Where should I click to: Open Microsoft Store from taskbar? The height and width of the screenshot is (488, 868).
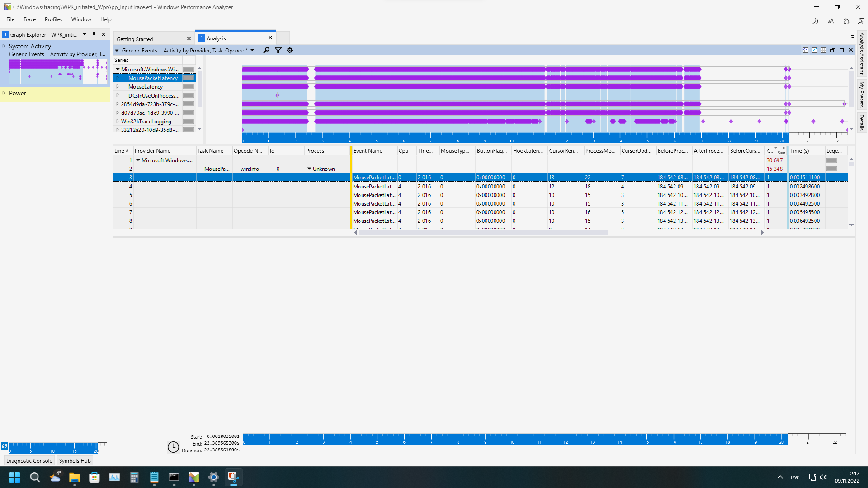tap(94, 477)
